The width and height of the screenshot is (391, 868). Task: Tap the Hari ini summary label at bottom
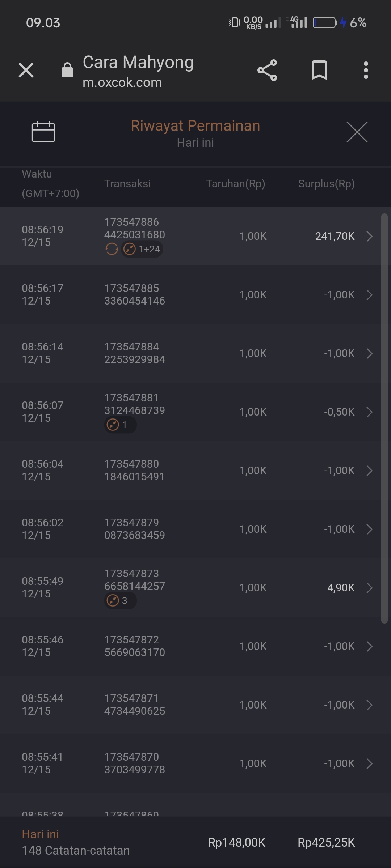(40, 834)
